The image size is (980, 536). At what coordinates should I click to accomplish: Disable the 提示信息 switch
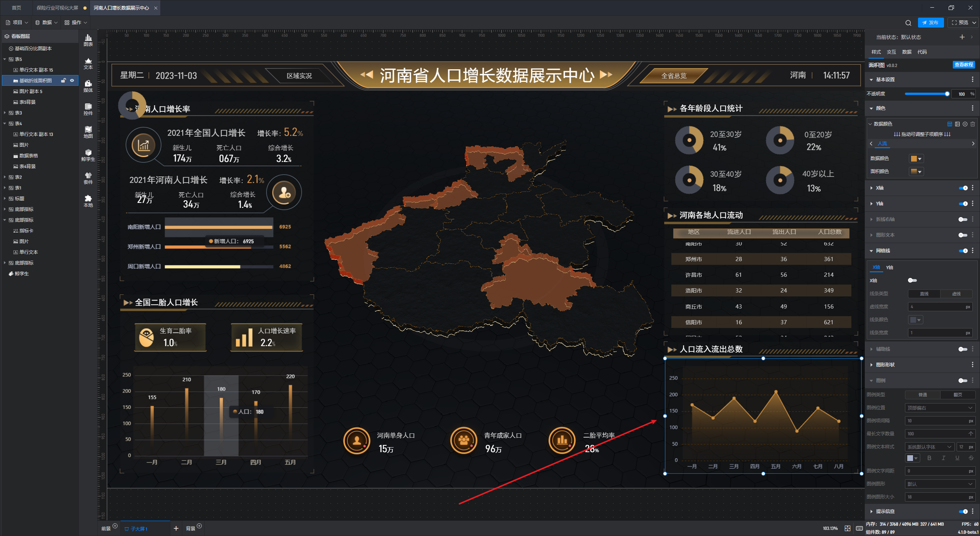pyautogui.click(x=963, y=511)
